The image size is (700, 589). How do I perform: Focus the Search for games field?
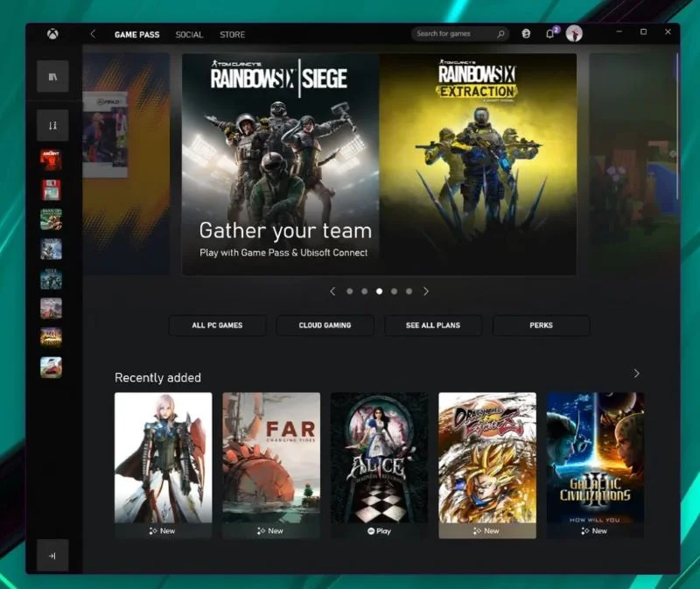click(x=460, y=33)
